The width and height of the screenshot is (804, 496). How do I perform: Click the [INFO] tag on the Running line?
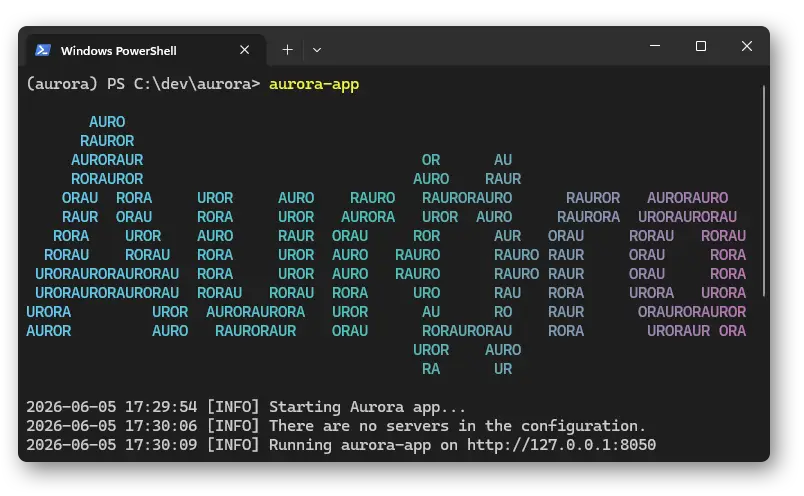(233, 445)
